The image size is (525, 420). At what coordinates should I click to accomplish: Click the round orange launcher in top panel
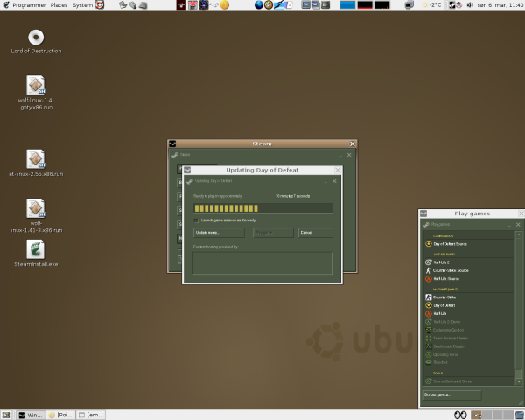(x=225, y=4)
